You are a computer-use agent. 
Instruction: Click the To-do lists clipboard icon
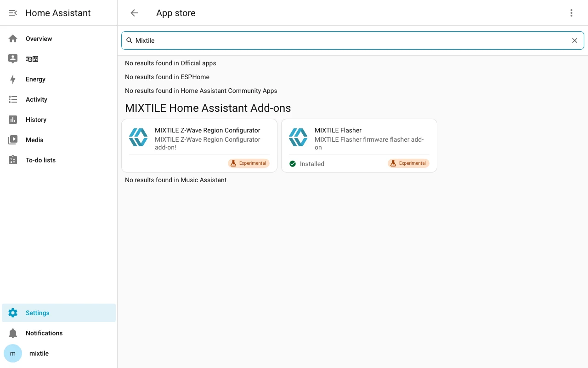(13, 160)
